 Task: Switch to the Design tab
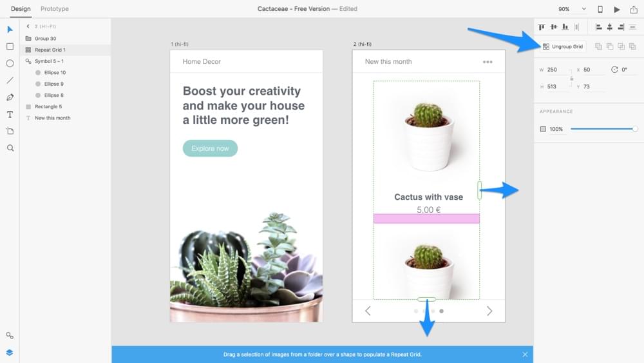click(x=21, y=9)
